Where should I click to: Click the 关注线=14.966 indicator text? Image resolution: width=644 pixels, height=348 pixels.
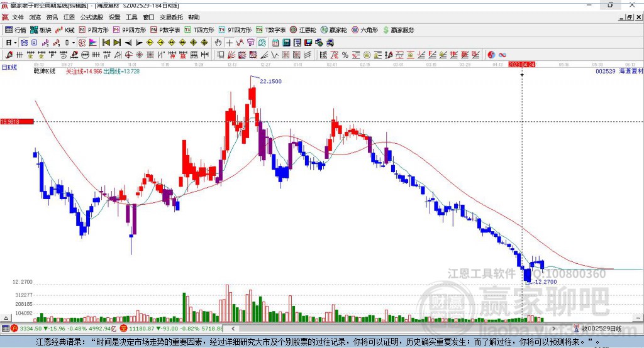point(84,72)
